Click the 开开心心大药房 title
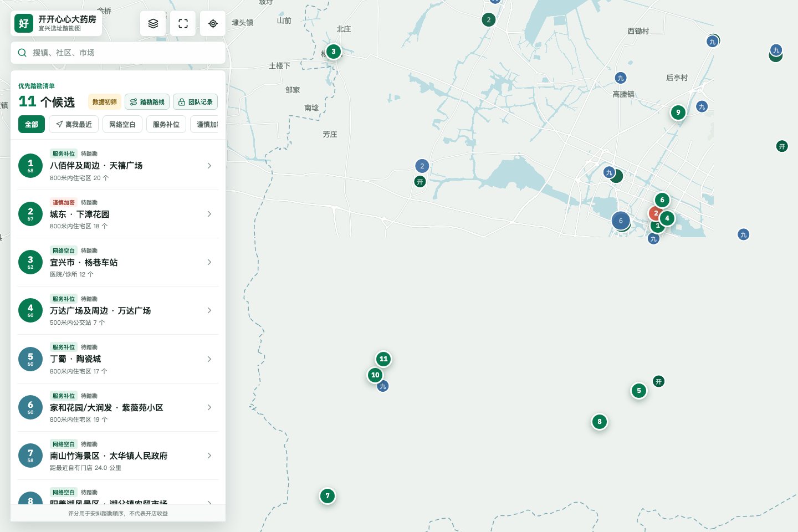Screen dimensions: 798x532 tap(67, 19)
